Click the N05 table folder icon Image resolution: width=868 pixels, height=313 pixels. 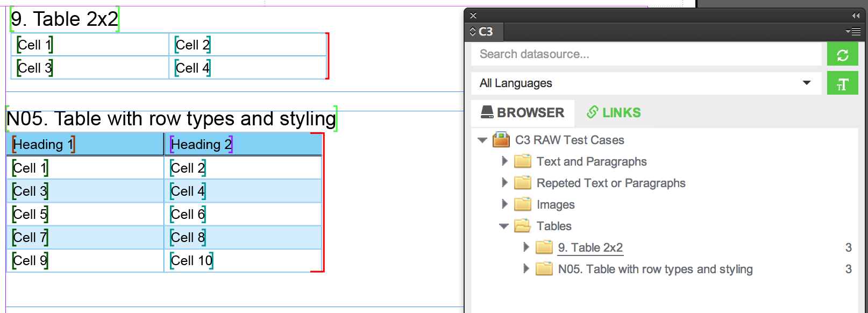544,269
